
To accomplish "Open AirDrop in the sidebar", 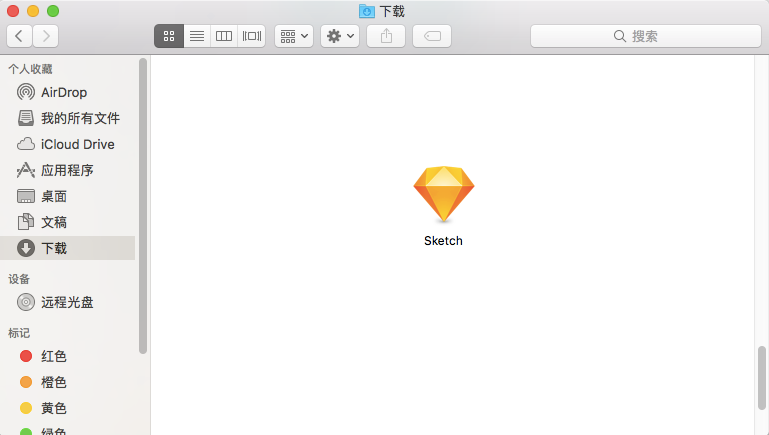I will [69, 92].
